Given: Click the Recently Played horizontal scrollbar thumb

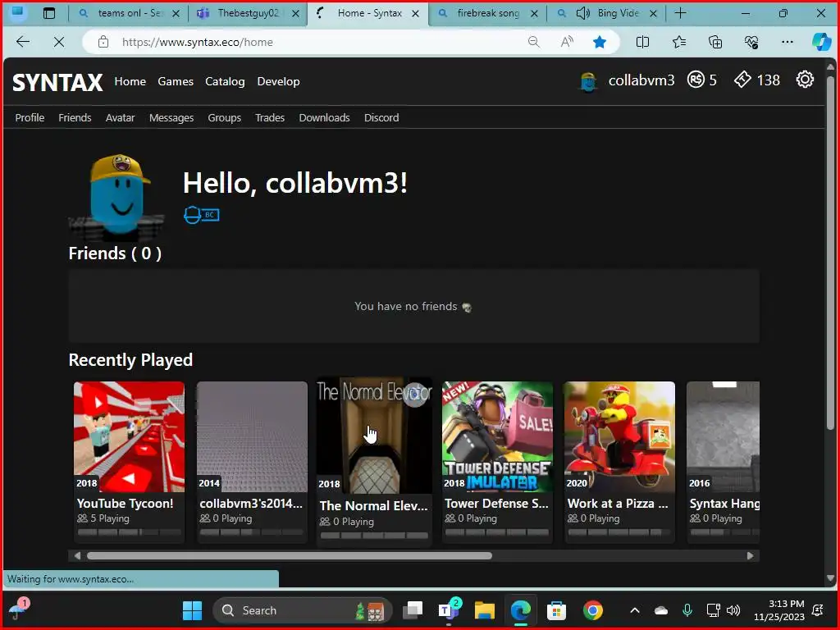Looking at the screenshot, I should [290, 556].
